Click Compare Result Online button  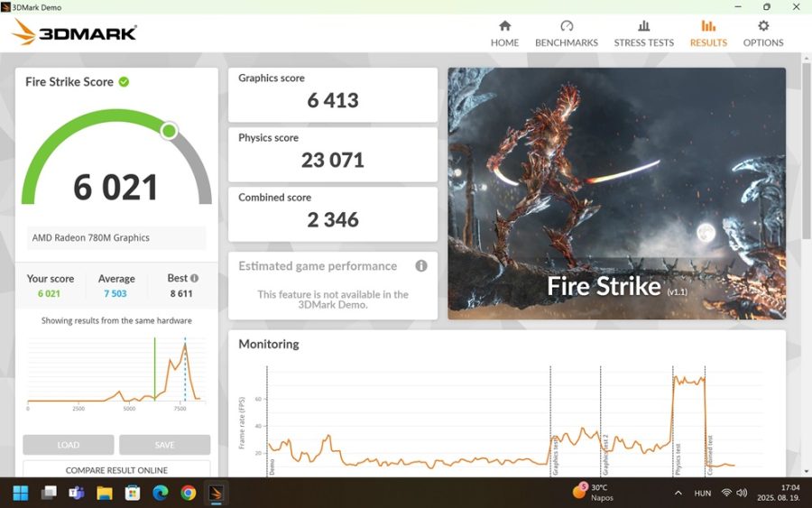116,469
